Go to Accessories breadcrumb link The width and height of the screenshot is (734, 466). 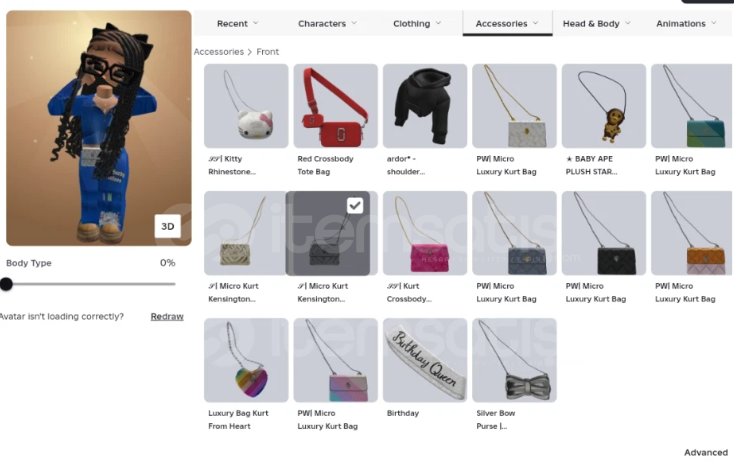[219, 52]
